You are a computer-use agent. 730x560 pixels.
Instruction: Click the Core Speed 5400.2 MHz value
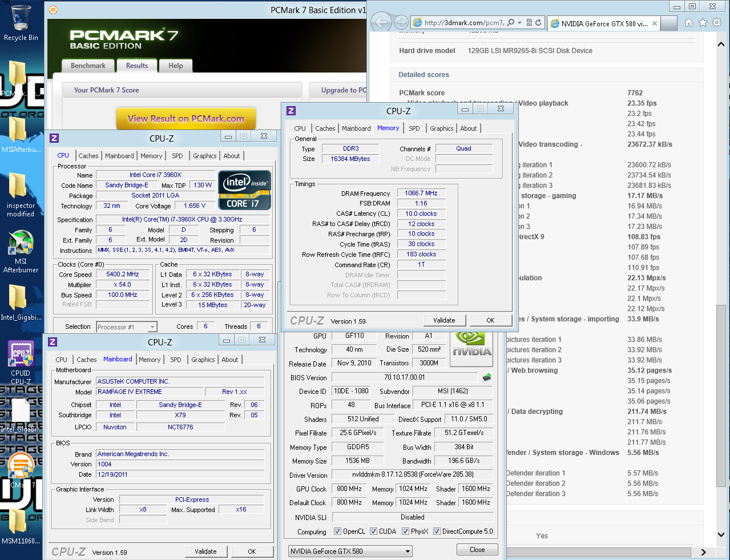(123, 275)
